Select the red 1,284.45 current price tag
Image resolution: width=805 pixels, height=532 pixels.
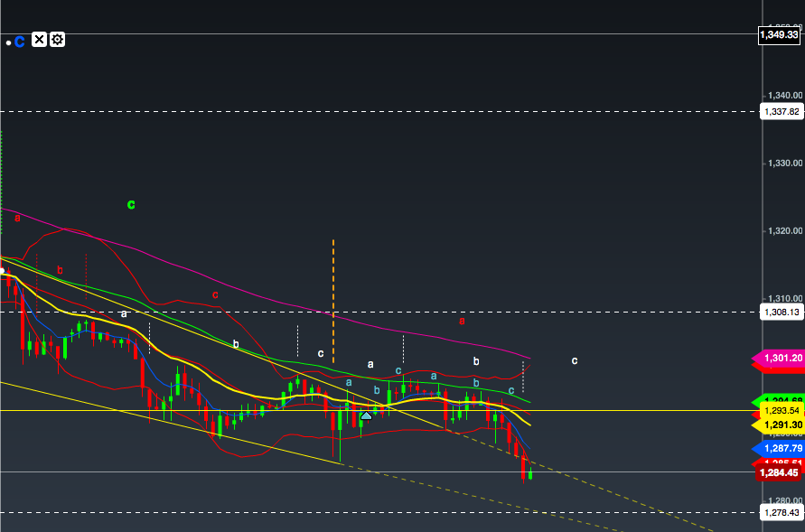click(x=779, y=472)
